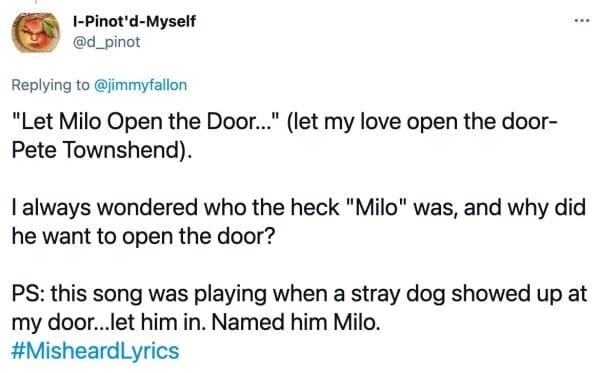
Task: Click the "stray dog showed up at" phrase
Action: click(x=469, y=294)
